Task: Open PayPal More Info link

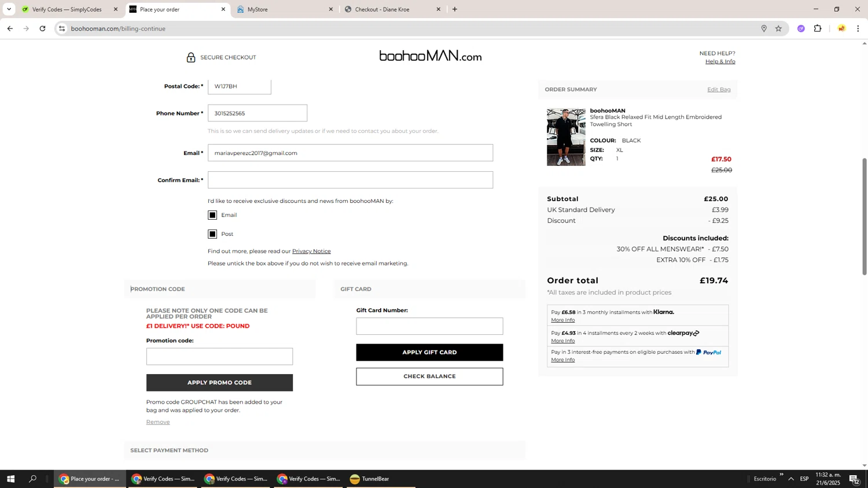Action: [x=562, y=360]
